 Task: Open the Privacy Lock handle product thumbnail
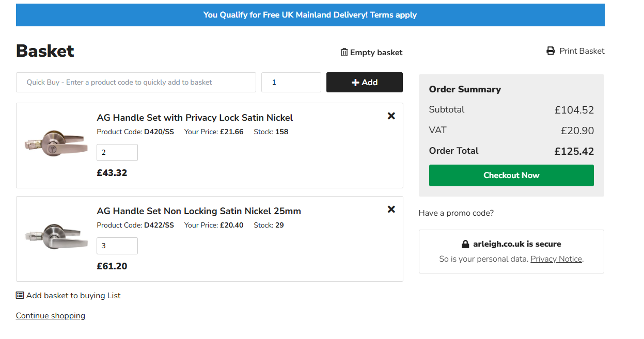click(56, 143)
